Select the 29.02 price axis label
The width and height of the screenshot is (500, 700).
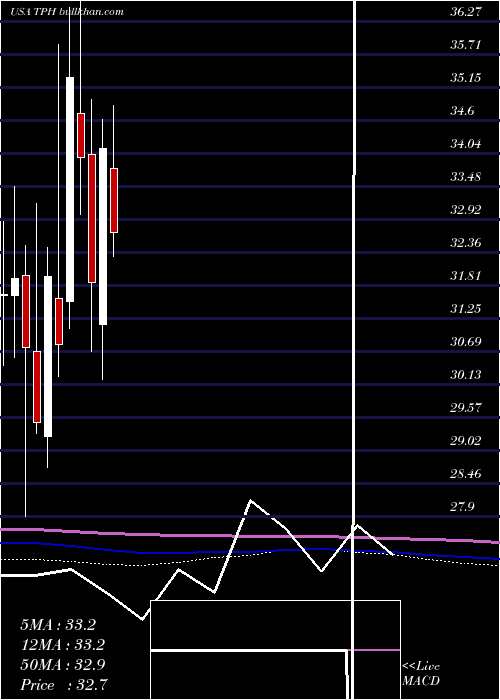pyautogui.click(x=466, y=441)
